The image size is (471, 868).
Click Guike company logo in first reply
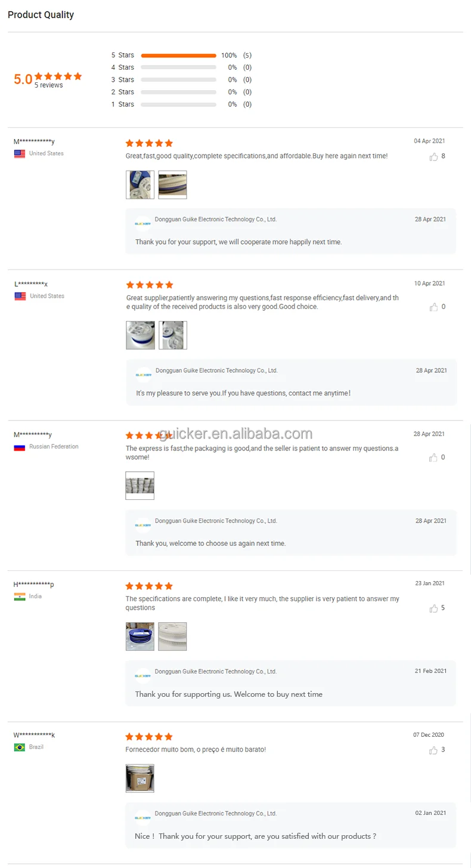coord(143,224)
